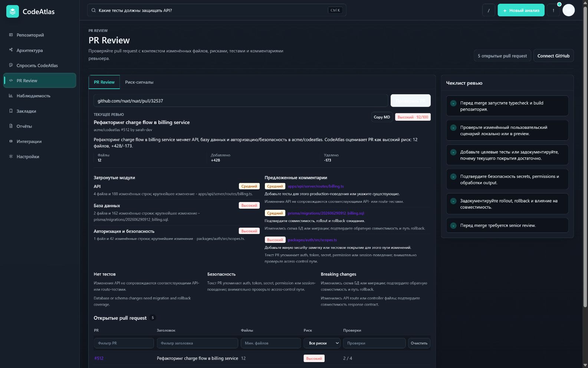Toggle checklist item about пользовательский сценарий preview
Screen dimensions: 588x368
(453, 128)
